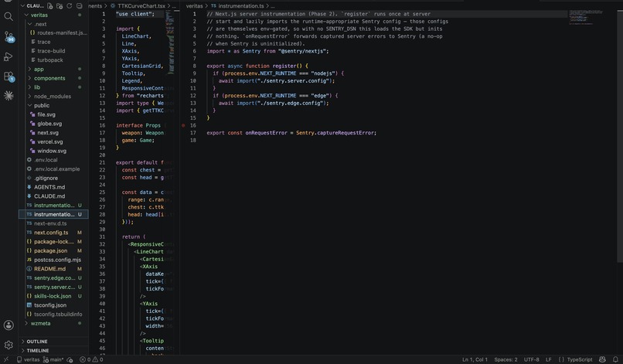Click the veritas breadcrumb in right editor
623x364 pixels.
point(194,6)
